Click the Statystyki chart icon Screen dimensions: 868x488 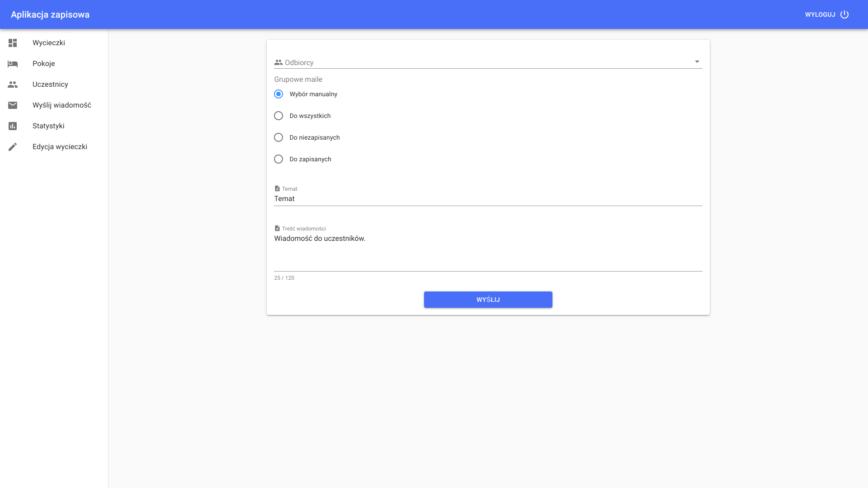(13, 126)
